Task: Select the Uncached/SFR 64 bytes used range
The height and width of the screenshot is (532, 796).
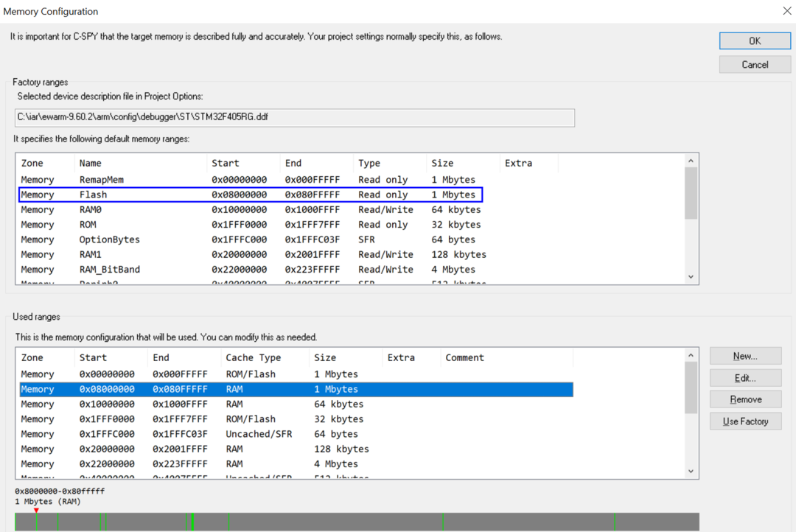Action: [296, 434]
